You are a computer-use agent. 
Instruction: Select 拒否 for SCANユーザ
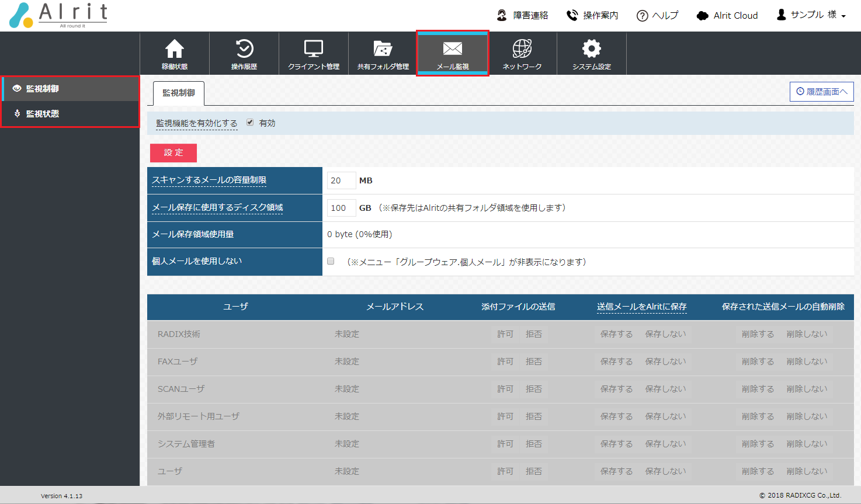534,389
